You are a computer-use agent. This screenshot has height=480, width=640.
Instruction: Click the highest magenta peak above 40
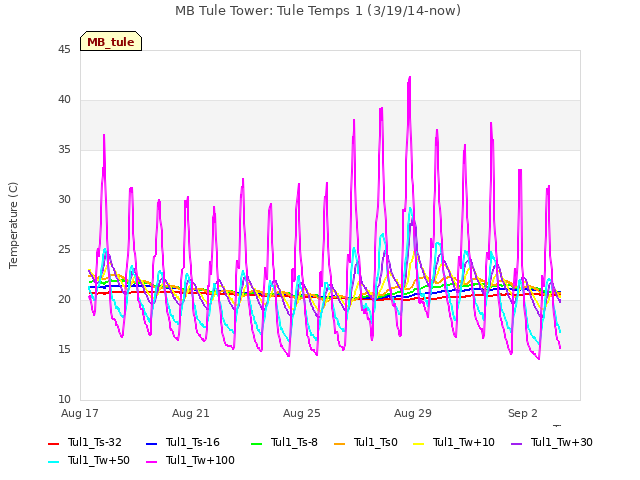click(409, 78)
